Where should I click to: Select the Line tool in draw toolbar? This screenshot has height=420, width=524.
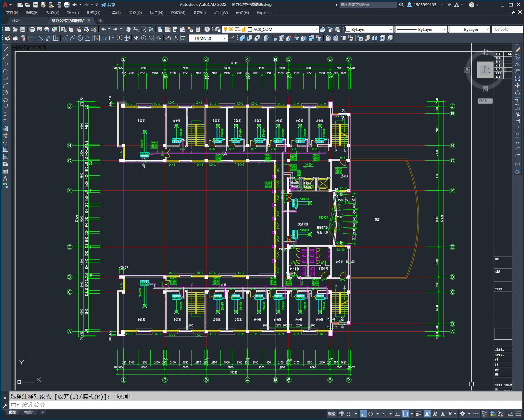point(5,50)
